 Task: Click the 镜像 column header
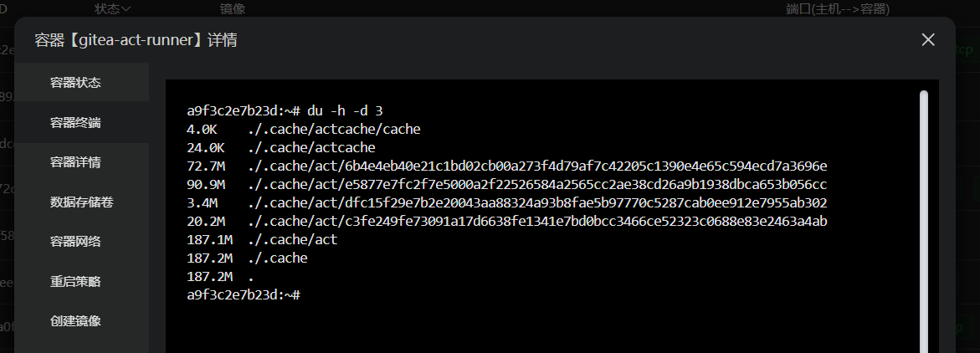coord(232,9)
